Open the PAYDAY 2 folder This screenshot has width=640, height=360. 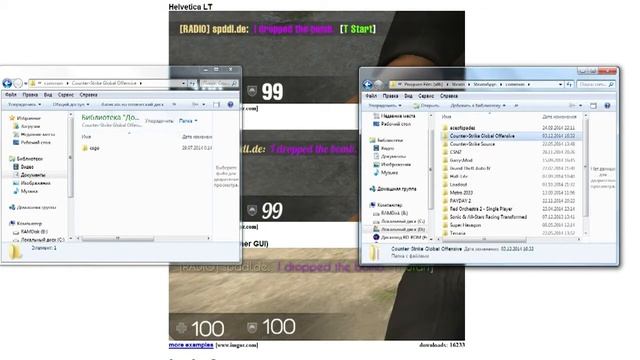point(457,201)
